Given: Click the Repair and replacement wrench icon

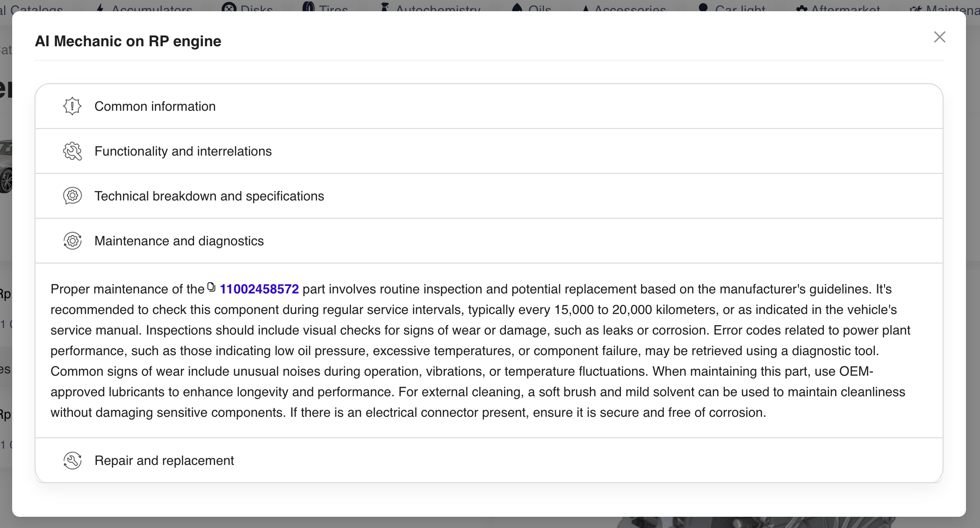Looking at the screenshot, I should pos(72,460).
